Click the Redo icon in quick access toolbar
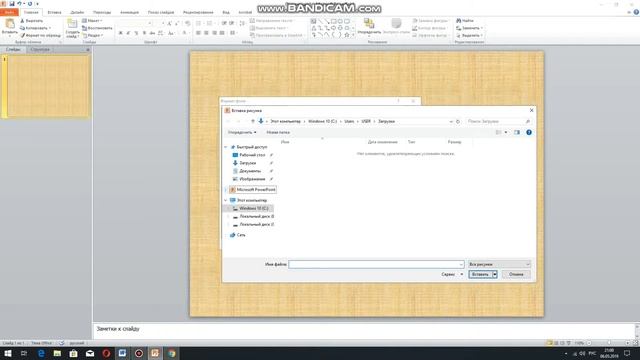 coord(30,4)
